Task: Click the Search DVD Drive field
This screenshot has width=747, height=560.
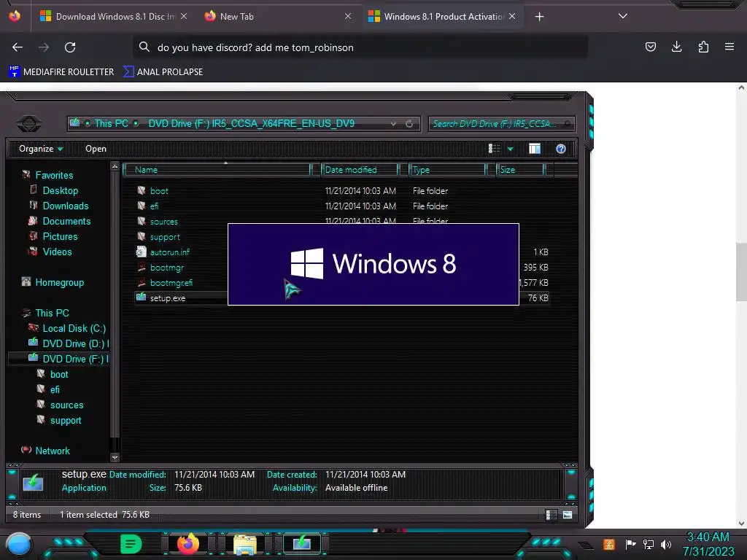Action: tap(502, 124)
